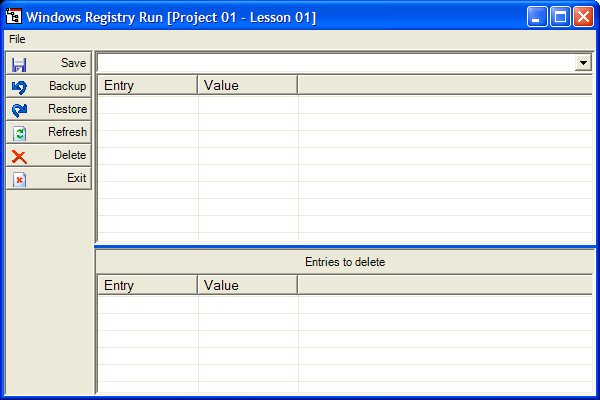Click Entry column header in the deletion list
The width and height of the screenshot is (600, 400).
tap(147, 285)
